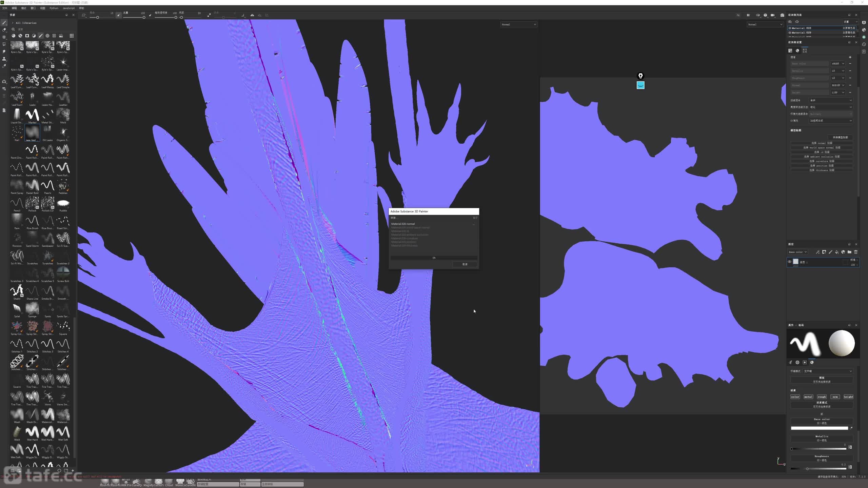The height and width of the screenshot is (488, 868).
Task: Click the cancel button in progress dialog
Action: (x=465, y=264)
